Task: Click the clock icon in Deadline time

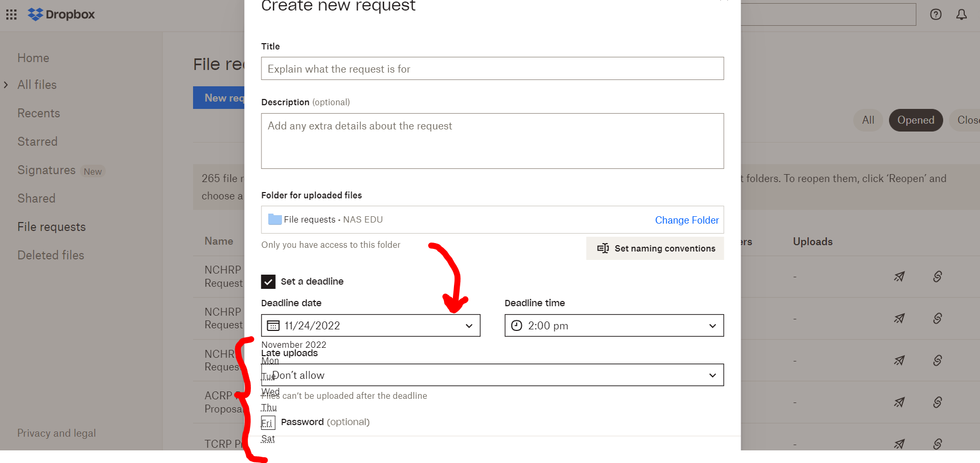Action: click(517, 326)
